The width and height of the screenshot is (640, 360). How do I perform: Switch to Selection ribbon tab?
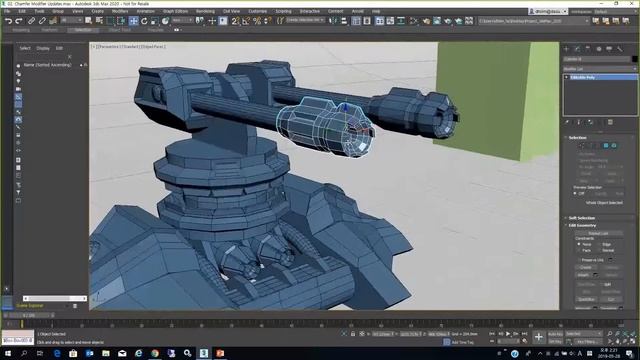(83, 30)
